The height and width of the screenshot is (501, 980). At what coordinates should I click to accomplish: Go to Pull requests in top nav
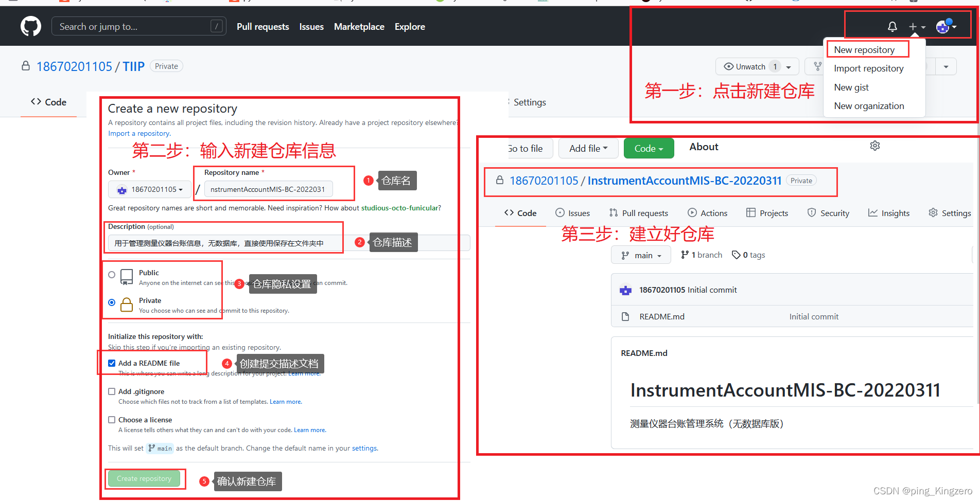click(x=262, y=27)
